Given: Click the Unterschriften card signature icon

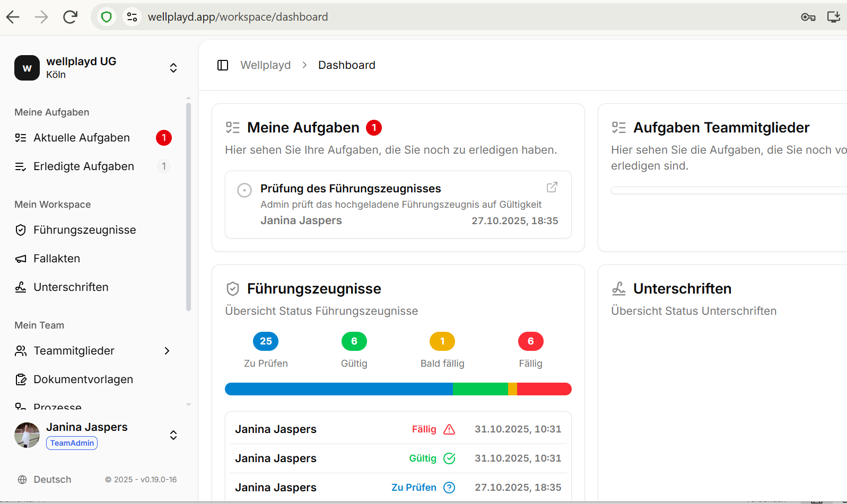Looking at the screenshot, I should point(619,288).
